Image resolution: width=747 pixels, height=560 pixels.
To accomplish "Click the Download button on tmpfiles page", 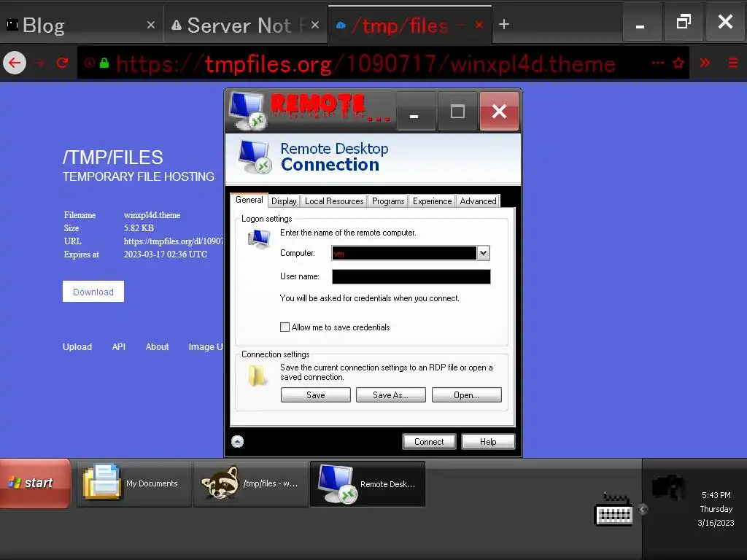I will (93, 292).
